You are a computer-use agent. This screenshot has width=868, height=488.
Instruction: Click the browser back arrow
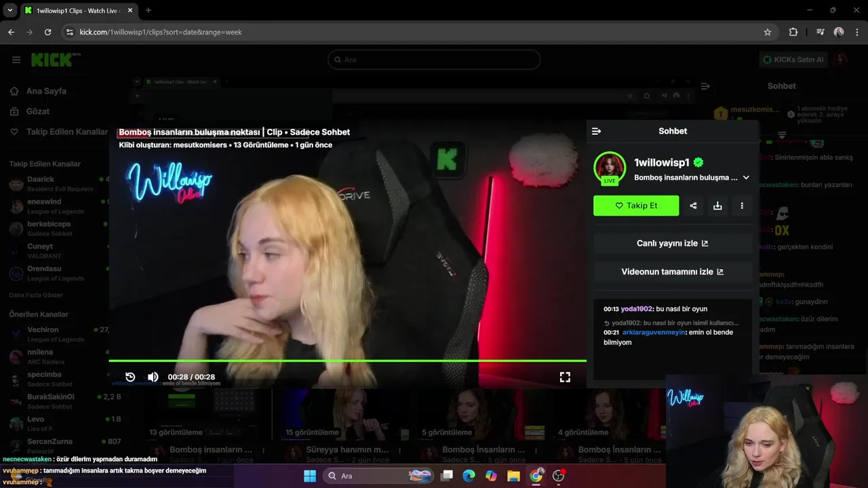(x=11, y=32)
